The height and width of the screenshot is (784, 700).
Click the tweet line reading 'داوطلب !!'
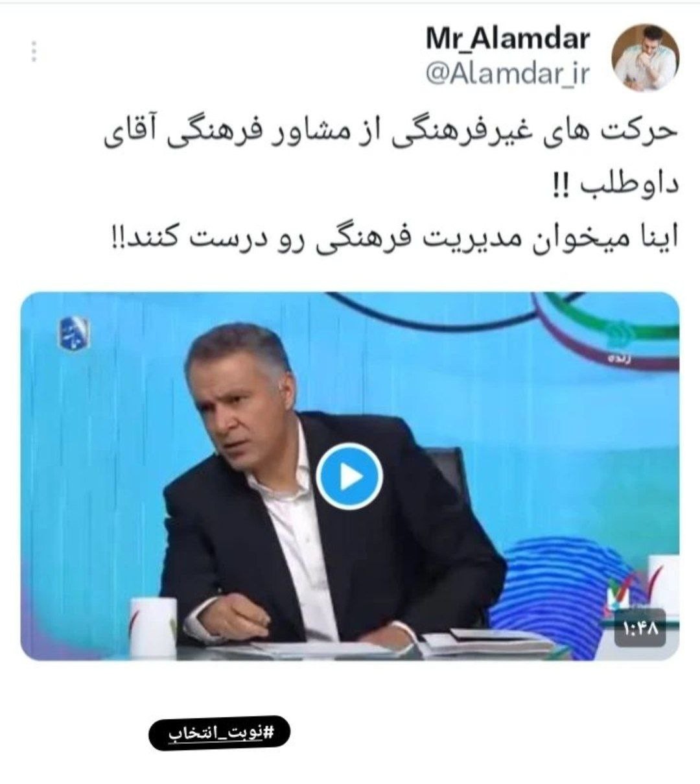point(610,187)
